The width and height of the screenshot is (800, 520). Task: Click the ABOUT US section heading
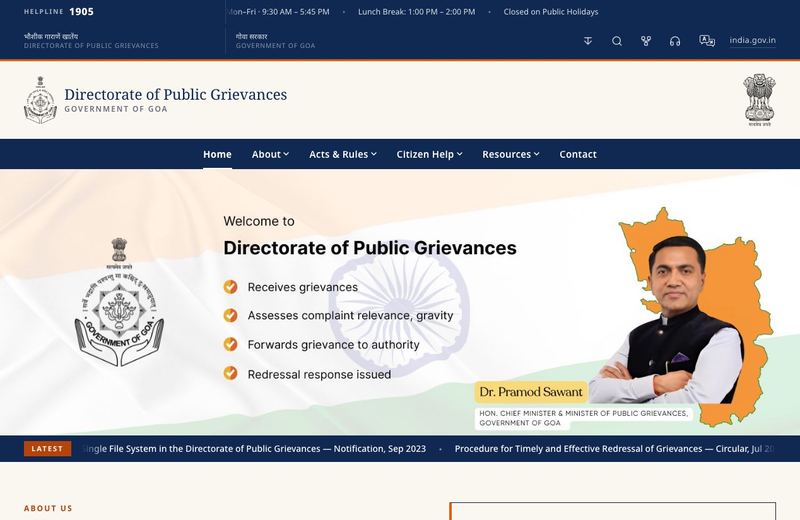48,508
